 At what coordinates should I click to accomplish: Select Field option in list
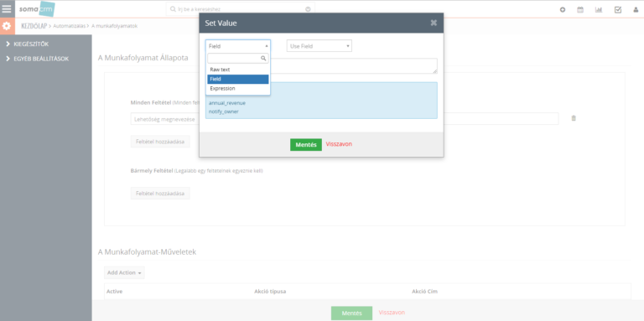tap(238, 80)
